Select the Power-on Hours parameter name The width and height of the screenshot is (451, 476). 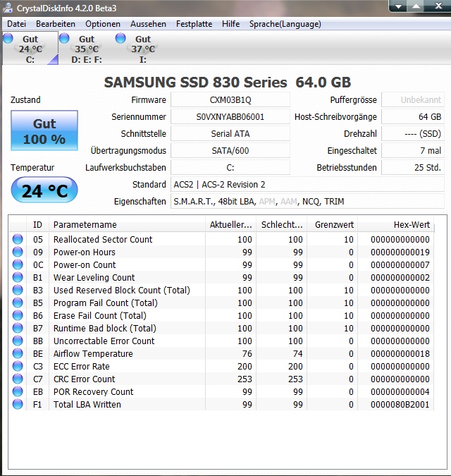pyautogui.click(x=85, y=252)
